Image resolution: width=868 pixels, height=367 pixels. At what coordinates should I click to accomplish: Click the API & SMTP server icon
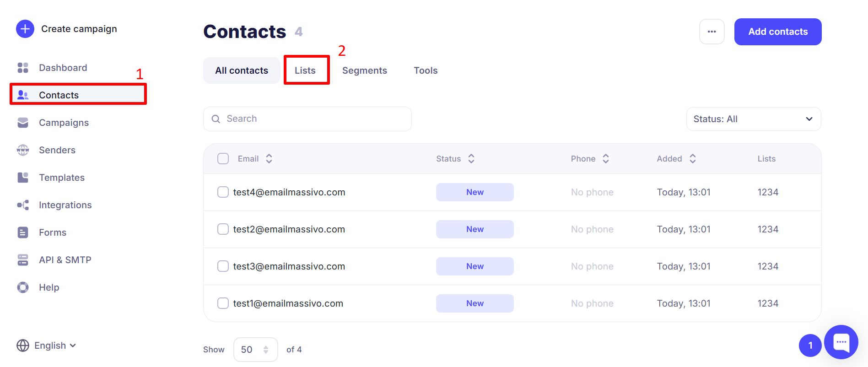click(x=23, y=260)
